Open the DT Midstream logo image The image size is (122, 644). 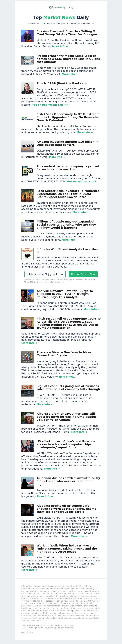point(27,119)
